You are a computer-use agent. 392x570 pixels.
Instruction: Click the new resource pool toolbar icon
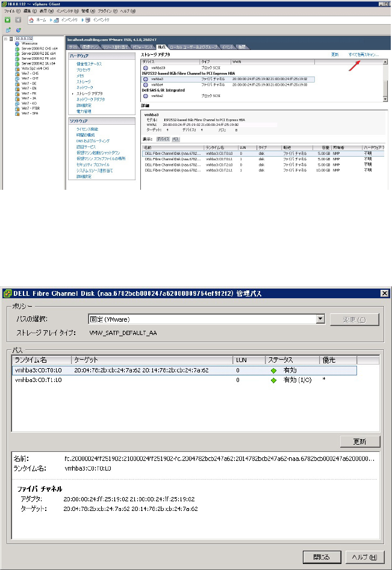18,30
